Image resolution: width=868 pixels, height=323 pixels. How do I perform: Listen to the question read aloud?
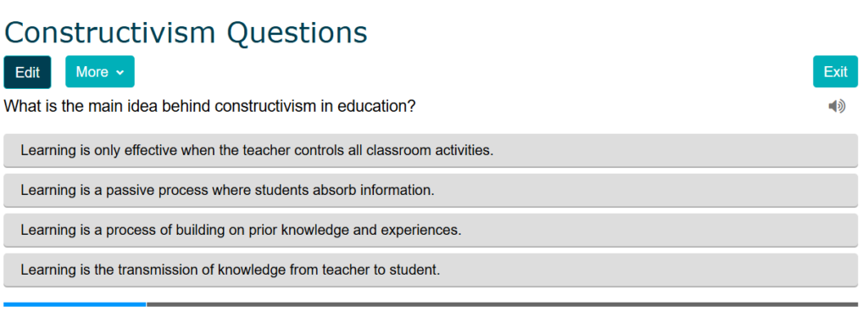(837, 106)
